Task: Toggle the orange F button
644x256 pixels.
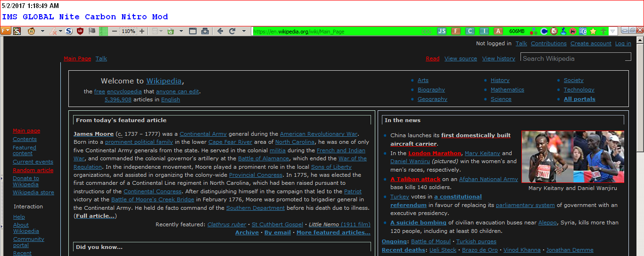Action: pyautogui.click(x=456, y=31)
